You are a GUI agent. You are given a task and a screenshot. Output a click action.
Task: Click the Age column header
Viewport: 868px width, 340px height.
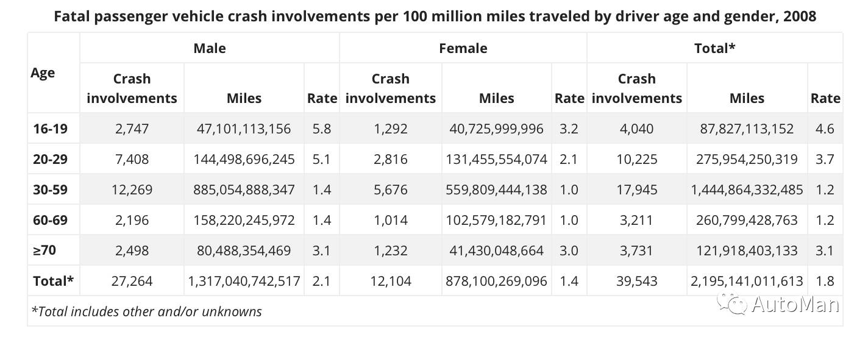click(x=43, y=73)
